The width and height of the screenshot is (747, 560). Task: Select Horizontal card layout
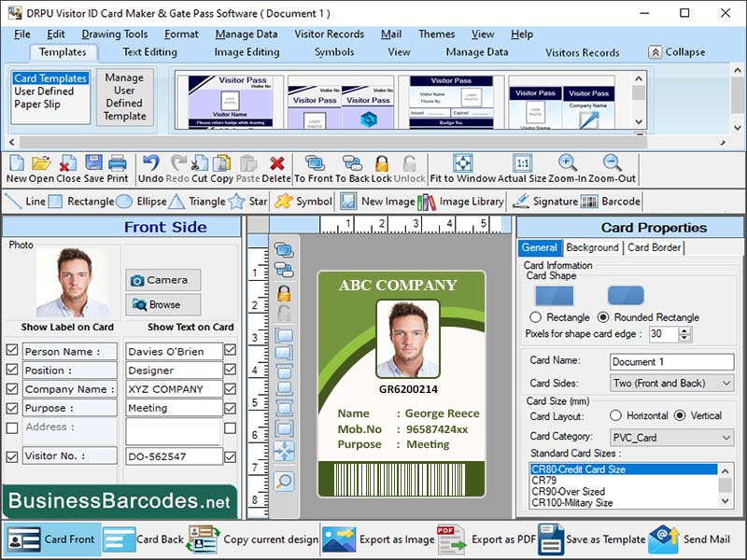click(617, 416)
